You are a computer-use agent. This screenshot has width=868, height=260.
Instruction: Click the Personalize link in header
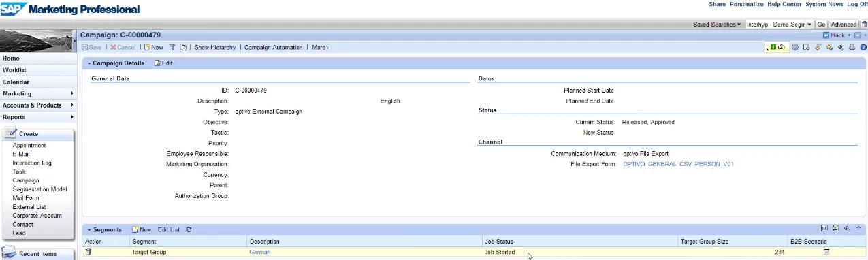[746, 4]
